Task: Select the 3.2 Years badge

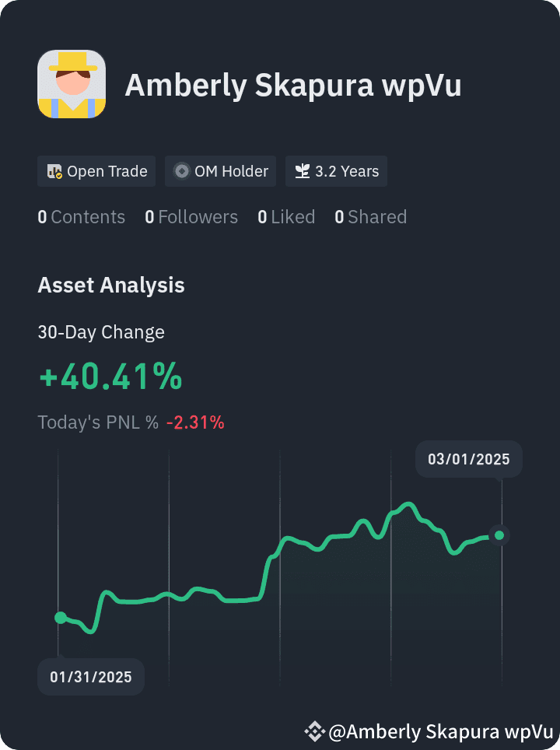Action: [x=336, y=171]
